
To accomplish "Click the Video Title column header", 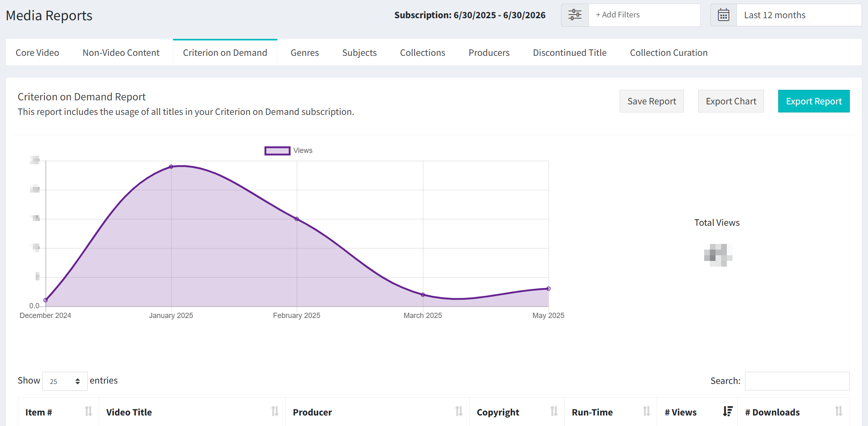I will point(192,412).
